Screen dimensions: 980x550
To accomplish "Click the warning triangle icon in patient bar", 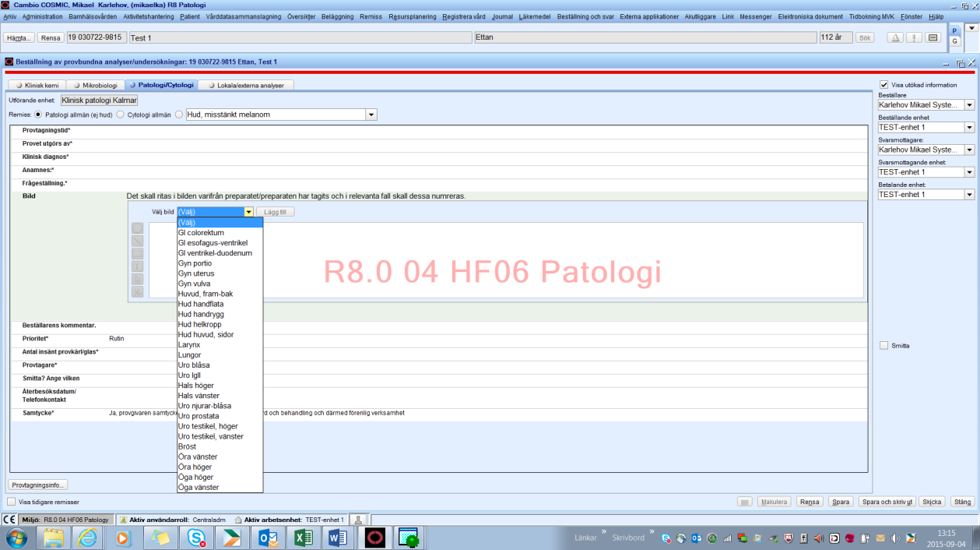I will 896,37.
